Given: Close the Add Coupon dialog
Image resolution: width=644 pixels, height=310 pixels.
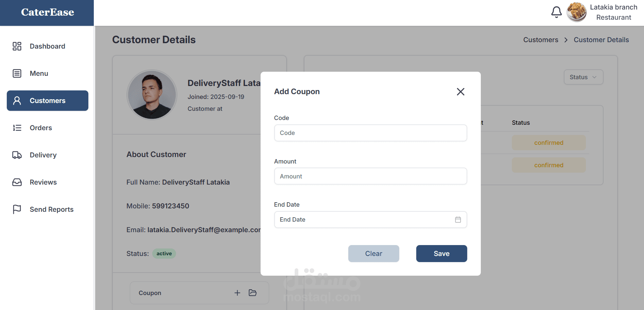Looking at the screenshot, I should click(x=460, y=92).
